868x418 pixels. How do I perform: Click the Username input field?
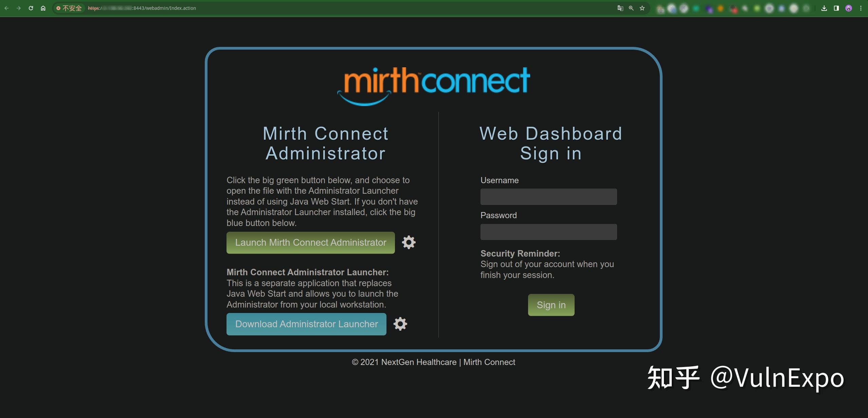(x=548, y=196)
